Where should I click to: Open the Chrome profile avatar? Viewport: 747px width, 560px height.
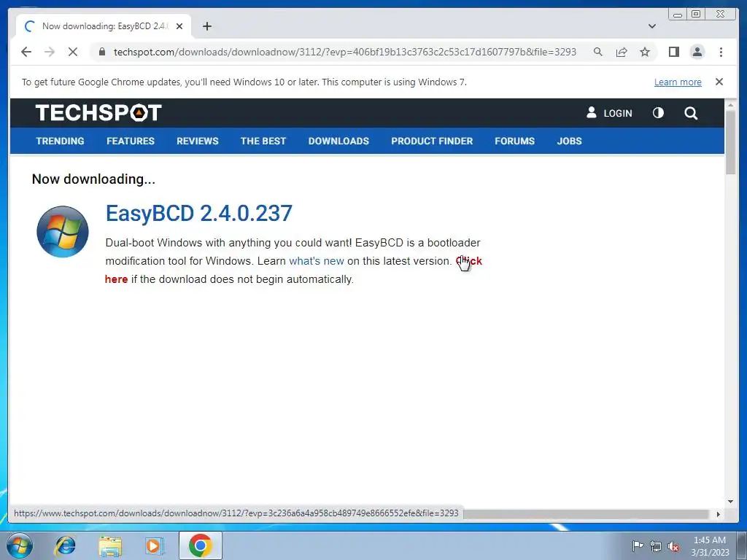coord(697,52)
